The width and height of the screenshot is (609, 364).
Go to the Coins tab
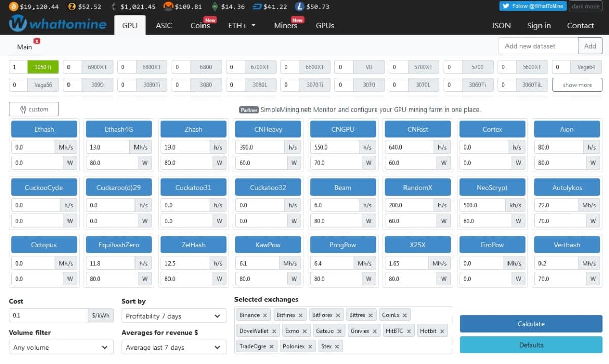pos(200,25)
